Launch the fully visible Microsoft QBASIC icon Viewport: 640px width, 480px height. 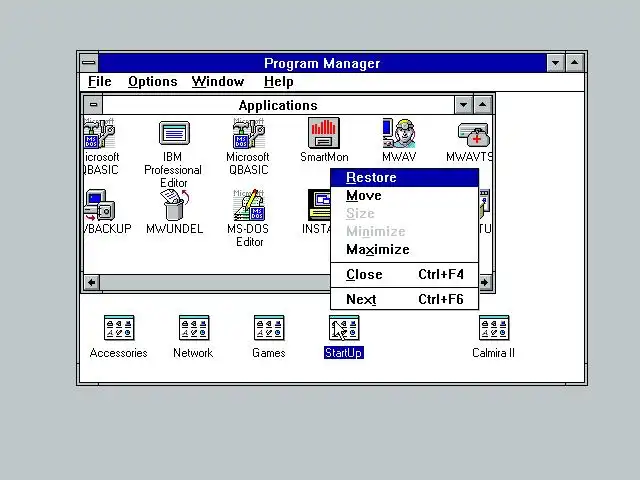[x=249, y=133]
